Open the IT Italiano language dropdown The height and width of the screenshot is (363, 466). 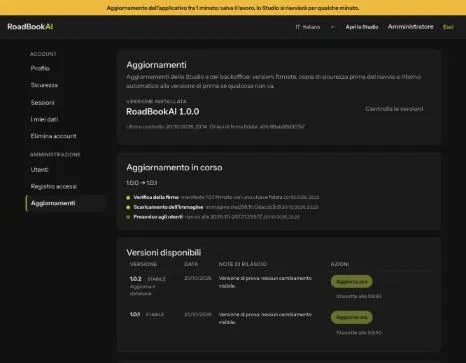[x=315, y=27]
